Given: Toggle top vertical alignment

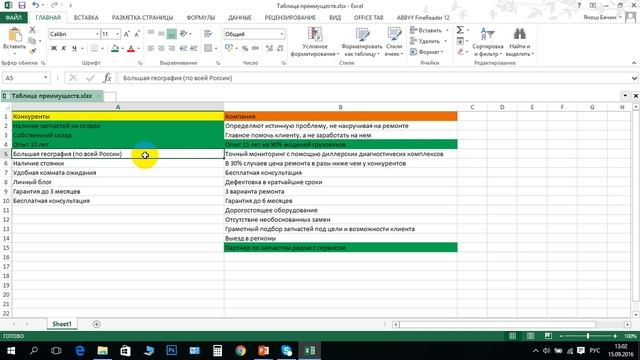Looking at the screenshot, I should tap(151, 34).
